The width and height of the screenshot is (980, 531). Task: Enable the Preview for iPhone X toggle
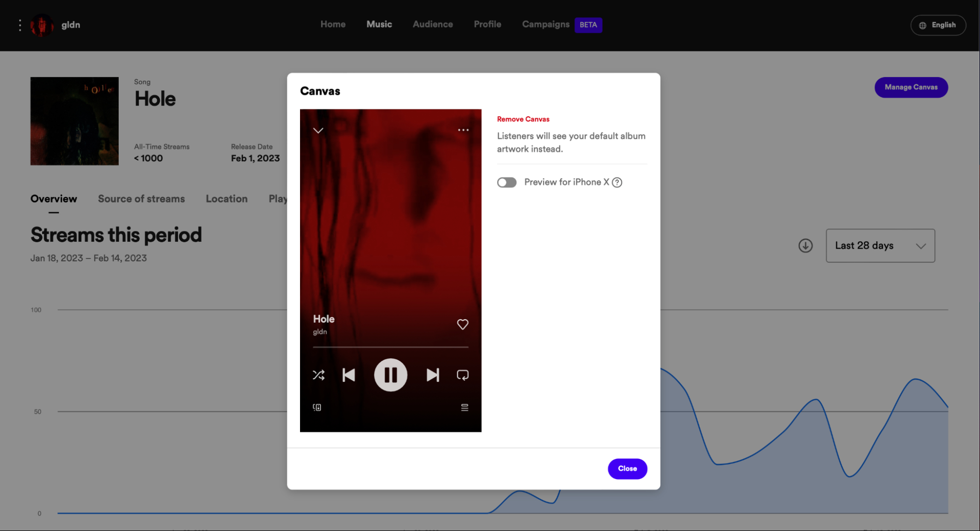507,182
